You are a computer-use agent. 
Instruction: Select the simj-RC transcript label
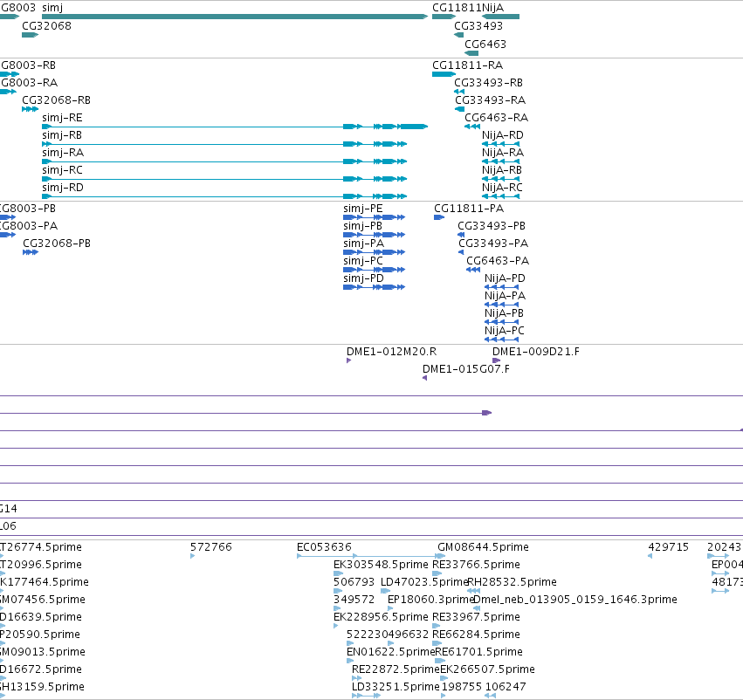coord(62,170)
